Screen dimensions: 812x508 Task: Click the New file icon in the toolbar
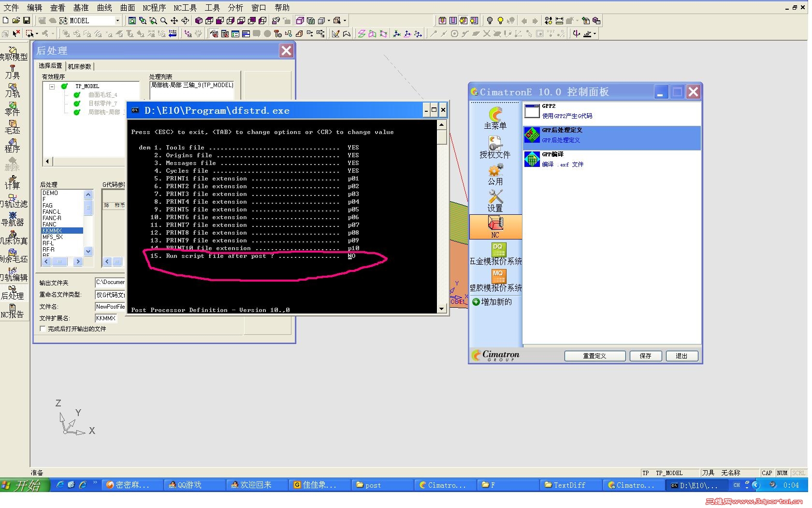coord(5,20)
